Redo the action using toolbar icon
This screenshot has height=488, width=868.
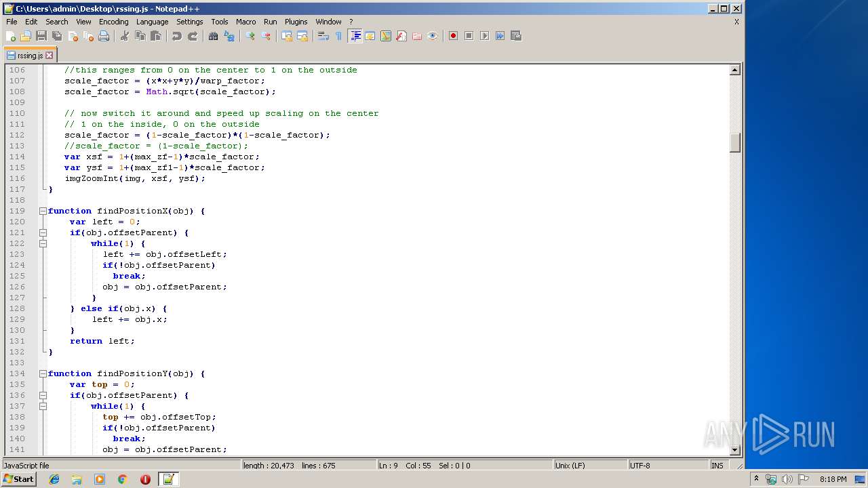click(193, 36)
